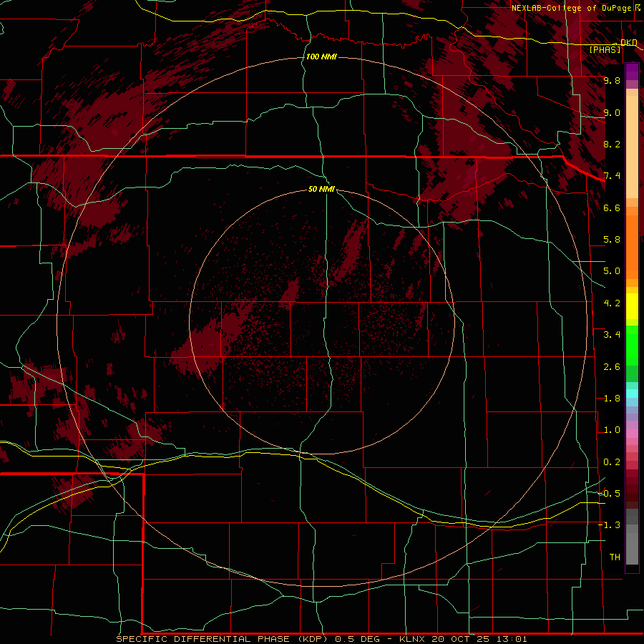Click the 1.8 value on the color scale

pos(612,399)
